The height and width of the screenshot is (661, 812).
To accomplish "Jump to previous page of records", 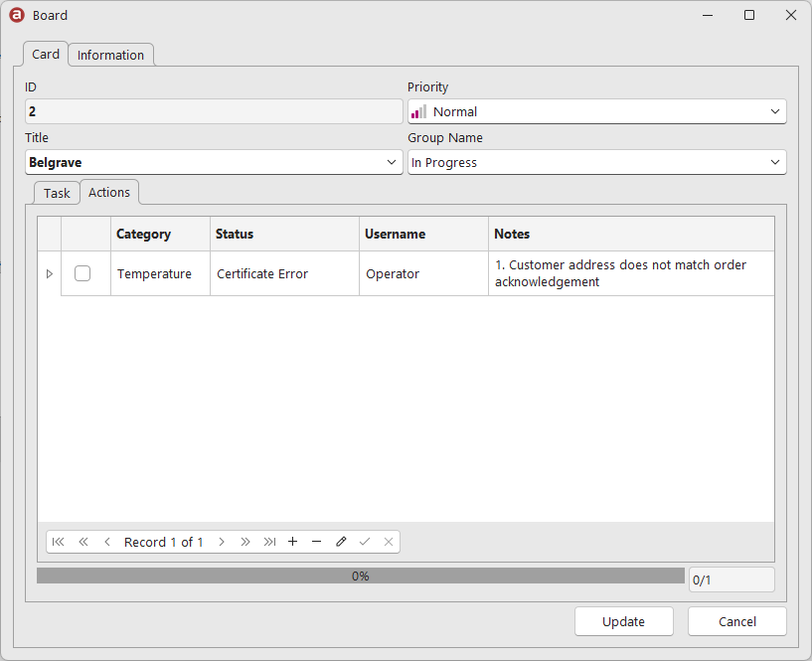I will [83, 542].
